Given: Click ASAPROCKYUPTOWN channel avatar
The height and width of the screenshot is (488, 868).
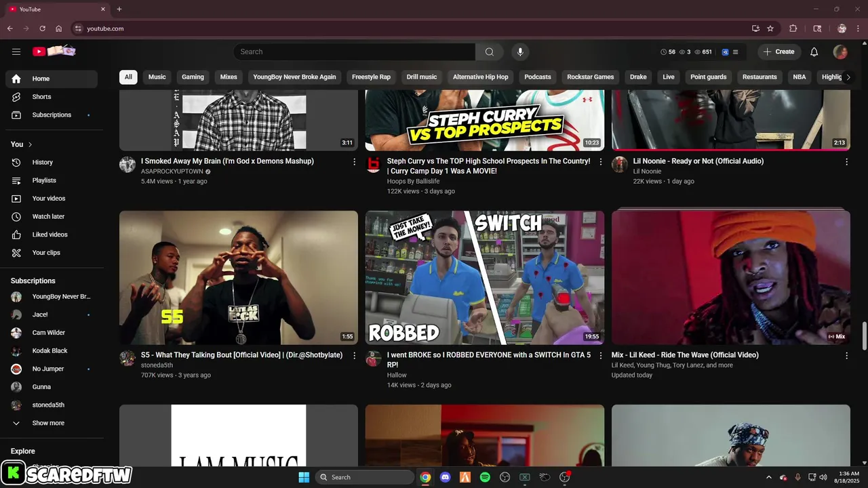Looking at the screenshot, I should [x=127, y=165].
